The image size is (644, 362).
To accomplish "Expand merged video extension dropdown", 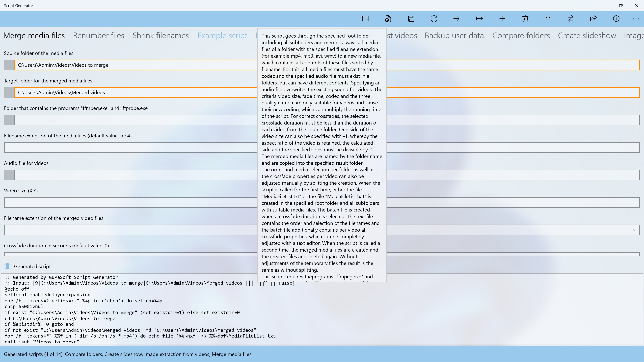I will pos(634,230).
